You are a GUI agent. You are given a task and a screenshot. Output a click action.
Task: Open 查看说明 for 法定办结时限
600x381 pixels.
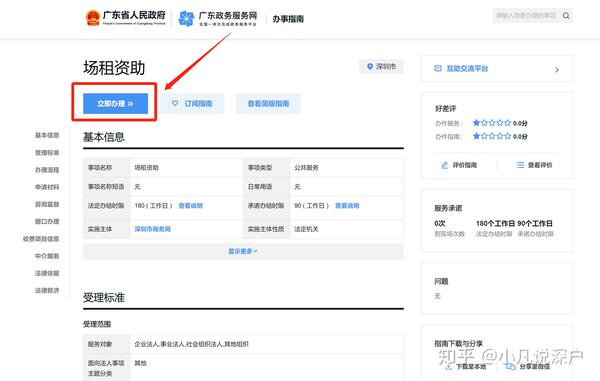click(191, 206)
